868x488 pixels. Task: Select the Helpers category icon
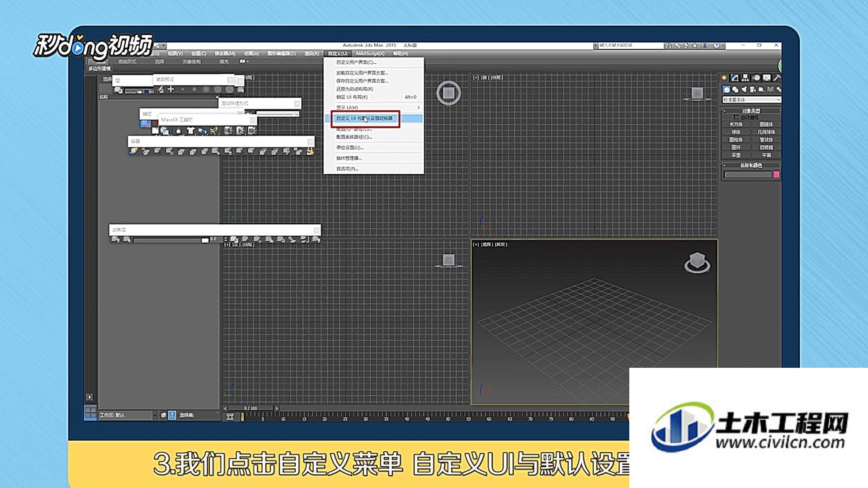tap(761, 89)
